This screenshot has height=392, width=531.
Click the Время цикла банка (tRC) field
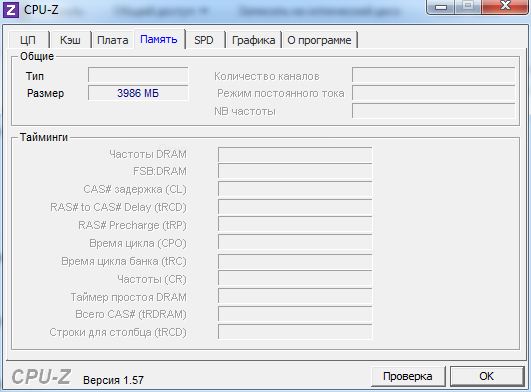295,261
